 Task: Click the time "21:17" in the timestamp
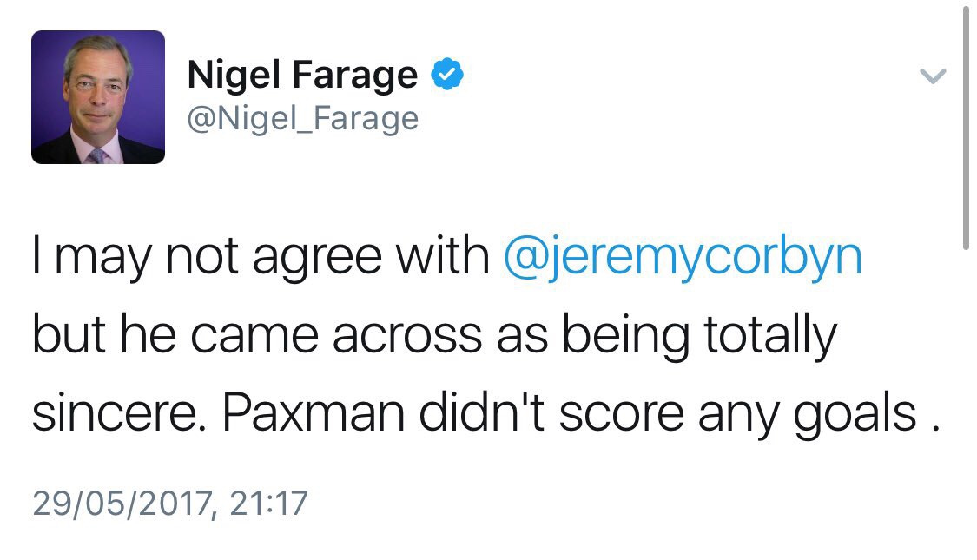270,504
